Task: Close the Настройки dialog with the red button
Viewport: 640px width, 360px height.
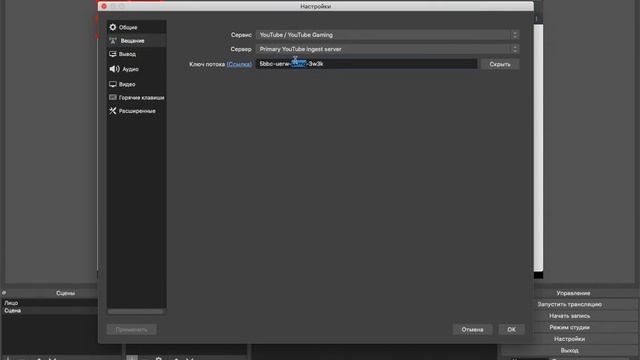Action: pyautogui.click(x=104, y=6)
